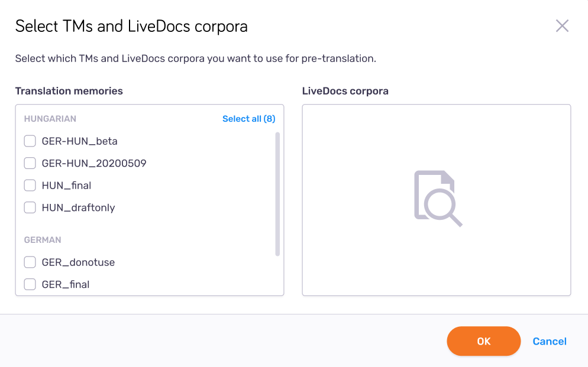Click the Translation memories panel heading
588x367 pixels.
click(69, 90)
